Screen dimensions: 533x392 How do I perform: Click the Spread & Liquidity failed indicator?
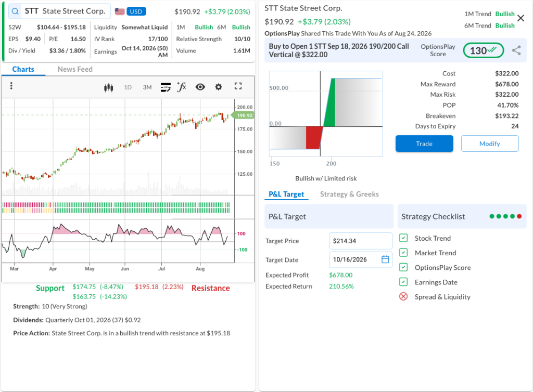point(403,297)
